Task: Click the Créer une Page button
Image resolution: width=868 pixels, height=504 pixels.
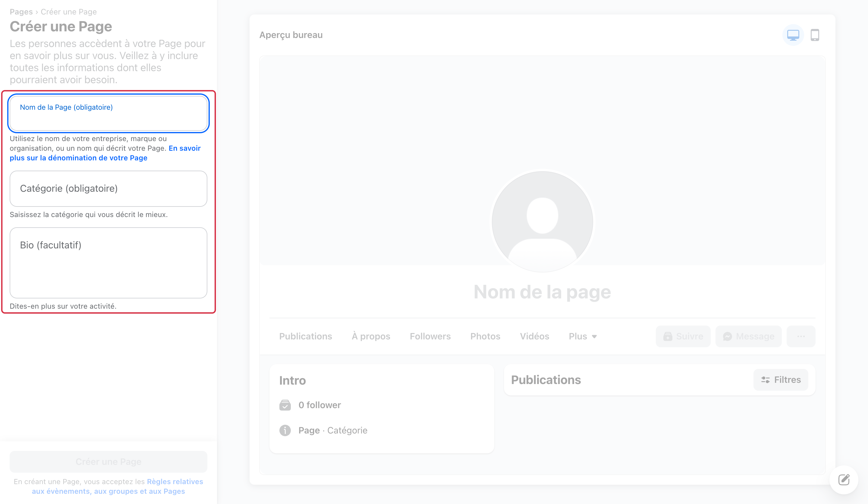Action: pyautogui.click(x=108, y=461)
